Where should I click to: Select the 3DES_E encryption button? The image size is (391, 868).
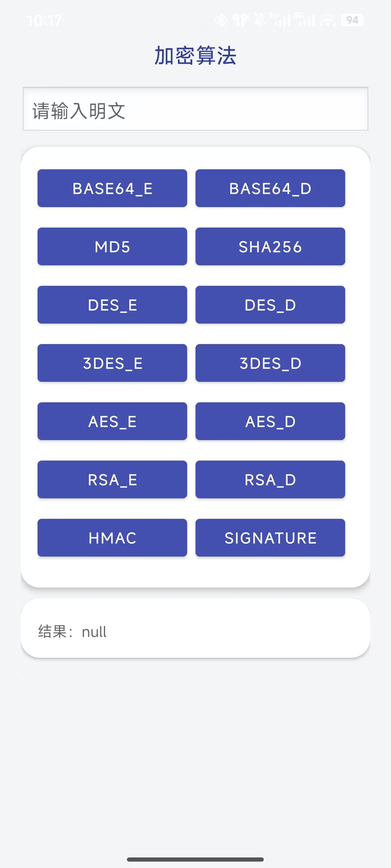pos(112,363)
